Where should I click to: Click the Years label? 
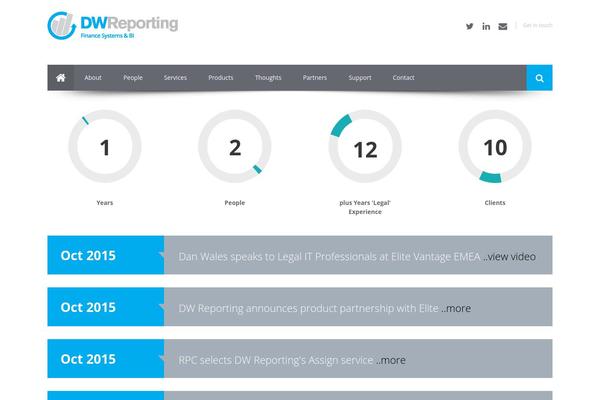(105, 203)
